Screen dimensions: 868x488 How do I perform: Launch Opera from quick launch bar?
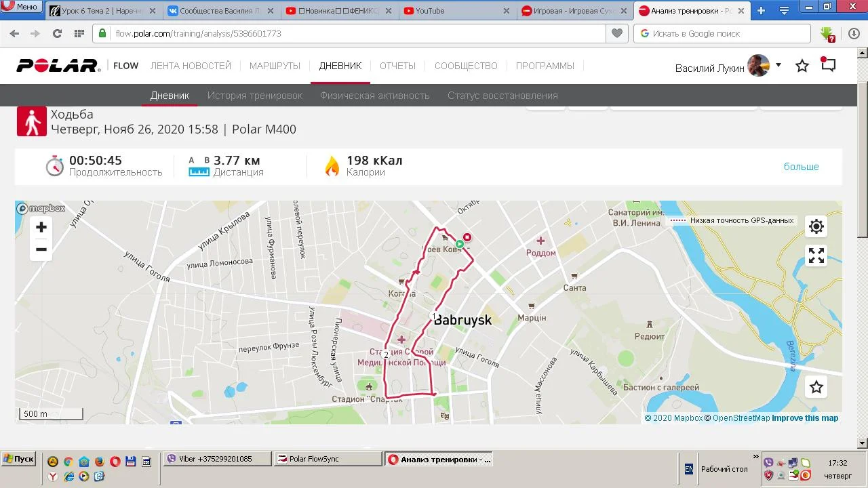[115, 462]
